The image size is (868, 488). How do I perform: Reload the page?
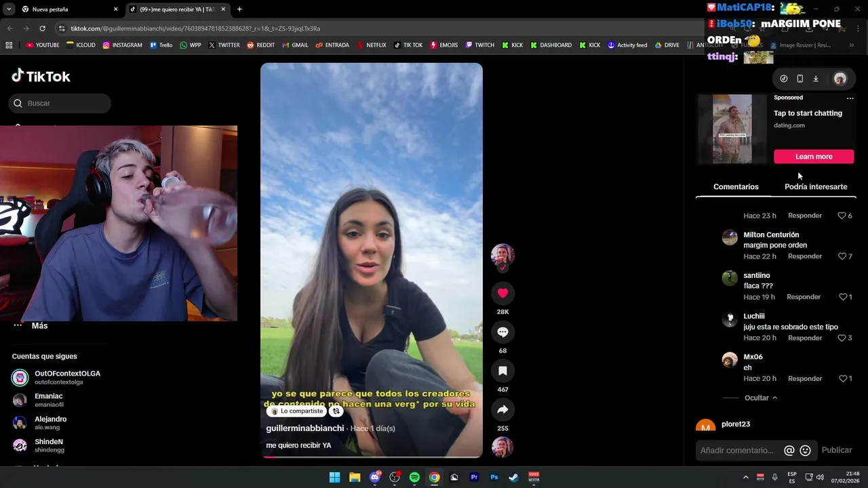point(42,28)
